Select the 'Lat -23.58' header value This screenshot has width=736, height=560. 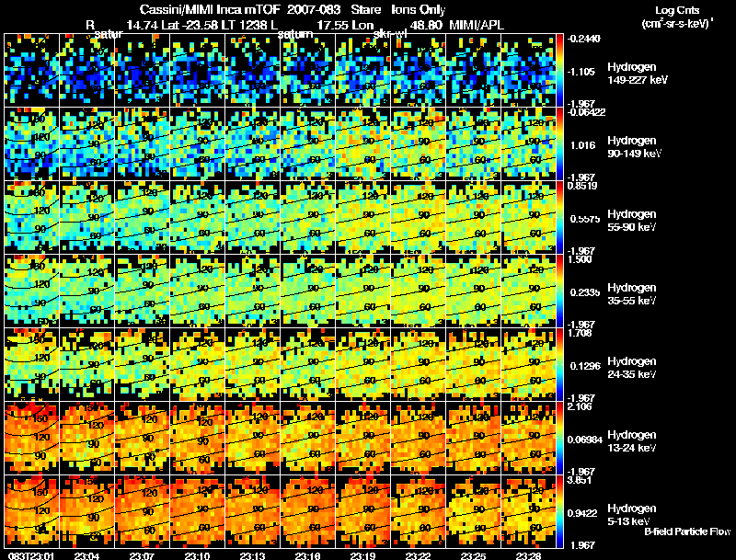(190, 25)
